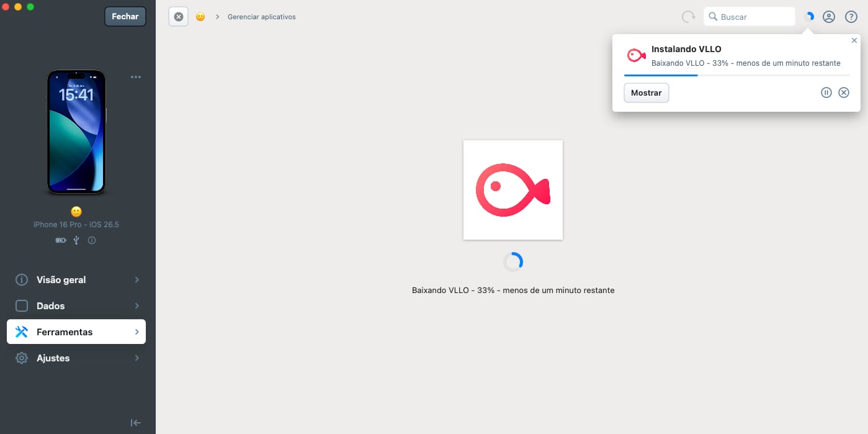Click the VLLO fish icon in popup
The height and width of the screenshot is (434, 868).
click(636, 55)
